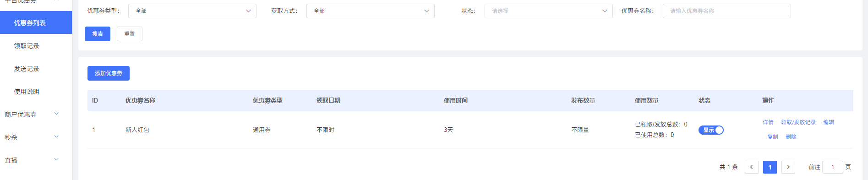Click the 重置 button
The height and width of the screenshot is (180, 868).
[130, 34]
